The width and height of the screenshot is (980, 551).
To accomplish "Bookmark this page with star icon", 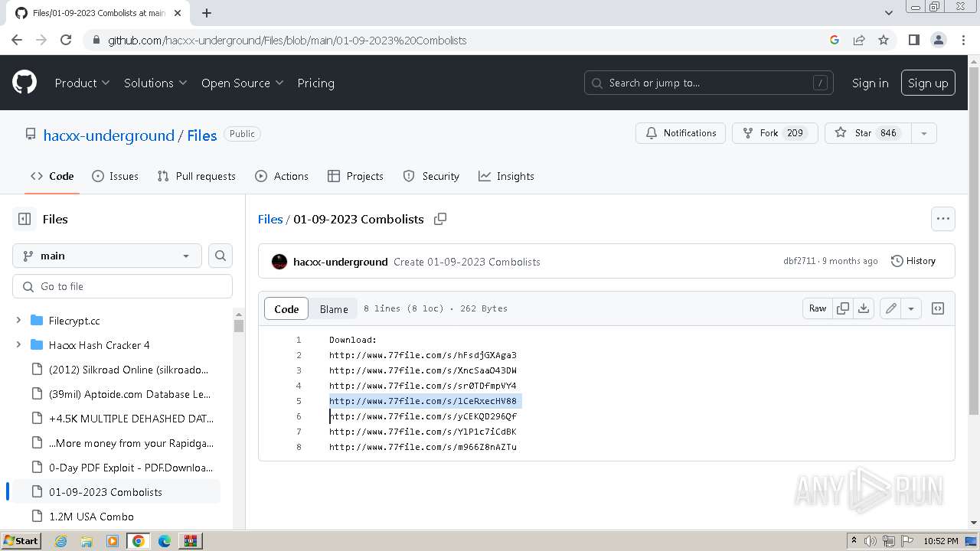I will click(x=884, y=40).
